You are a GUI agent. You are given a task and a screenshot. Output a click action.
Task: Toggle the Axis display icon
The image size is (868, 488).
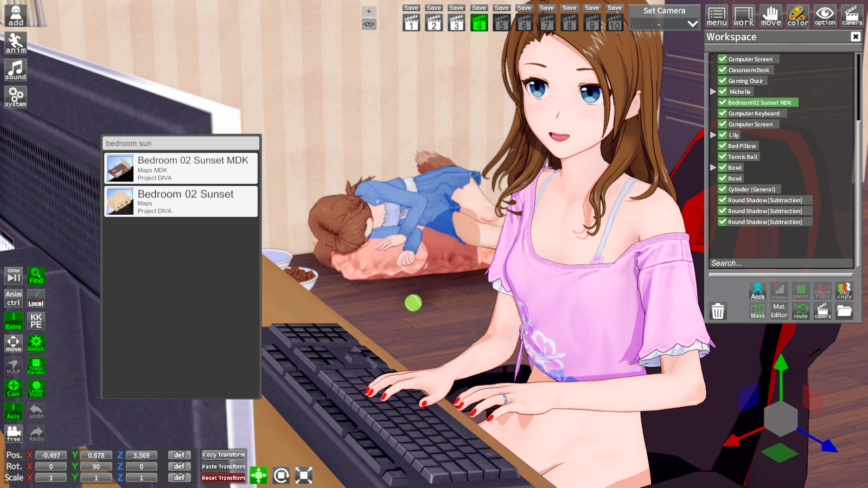point(14,411)
